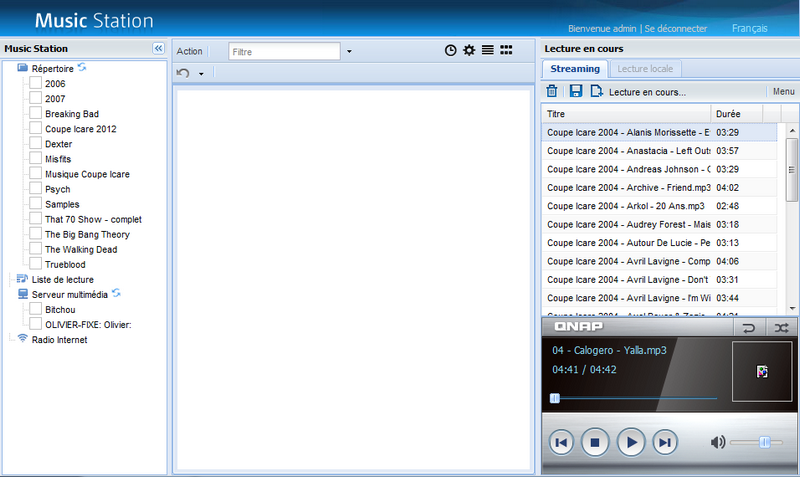Screen dimensions: 800x477
Task: Toggle shuffle playback mode
Action: click(781, 328)
